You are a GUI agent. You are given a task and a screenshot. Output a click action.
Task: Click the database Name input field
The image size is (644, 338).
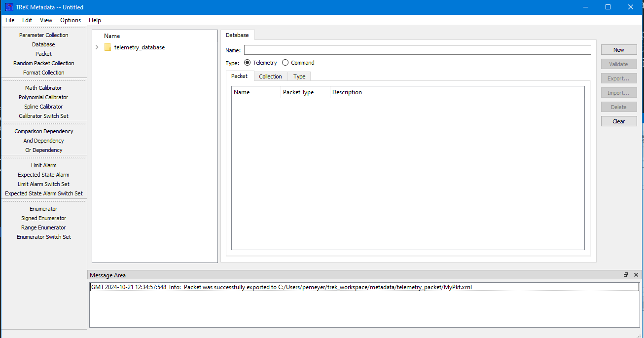click(417, 50)
